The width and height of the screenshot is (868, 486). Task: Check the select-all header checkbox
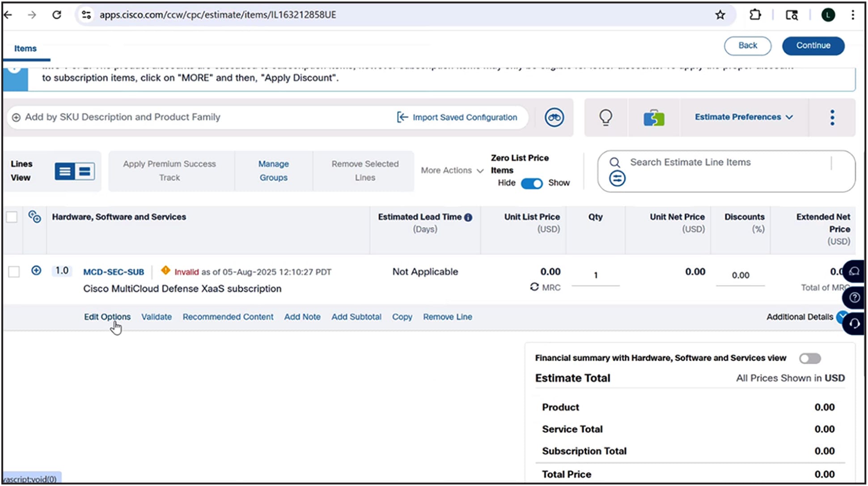[x=12, y=217]
